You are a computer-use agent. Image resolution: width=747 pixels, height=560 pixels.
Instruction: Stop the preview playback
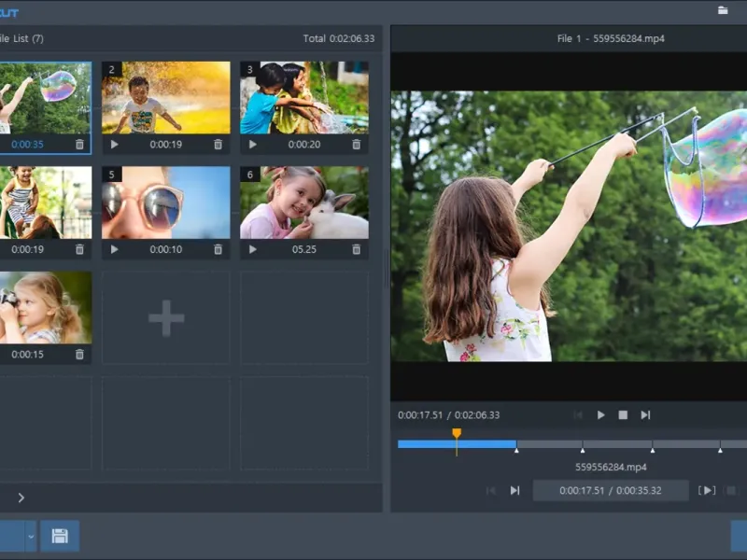623,414
